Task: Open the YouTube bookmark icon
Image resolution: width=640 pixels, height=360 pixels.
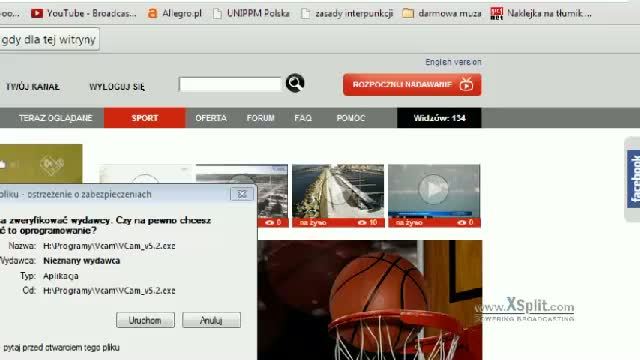Action: [37, 13]
